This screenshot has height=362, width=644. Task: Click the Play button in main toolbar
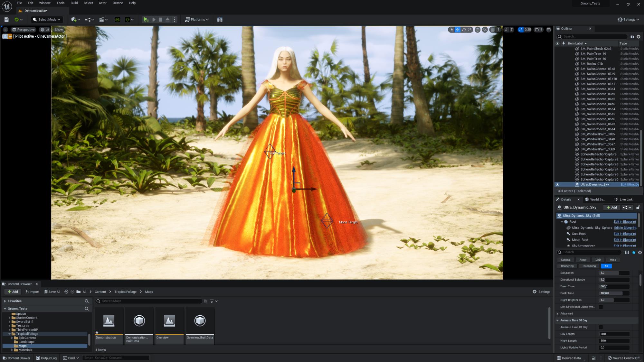(x=146, y=20)
